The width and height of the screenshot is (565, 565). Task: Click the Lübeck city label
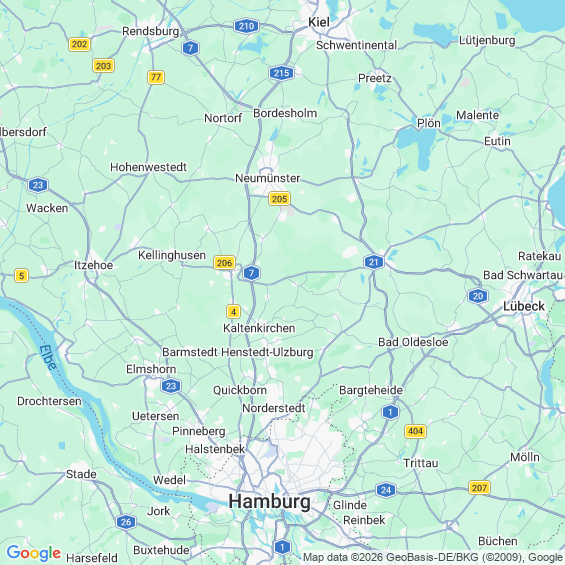[524, 306]
